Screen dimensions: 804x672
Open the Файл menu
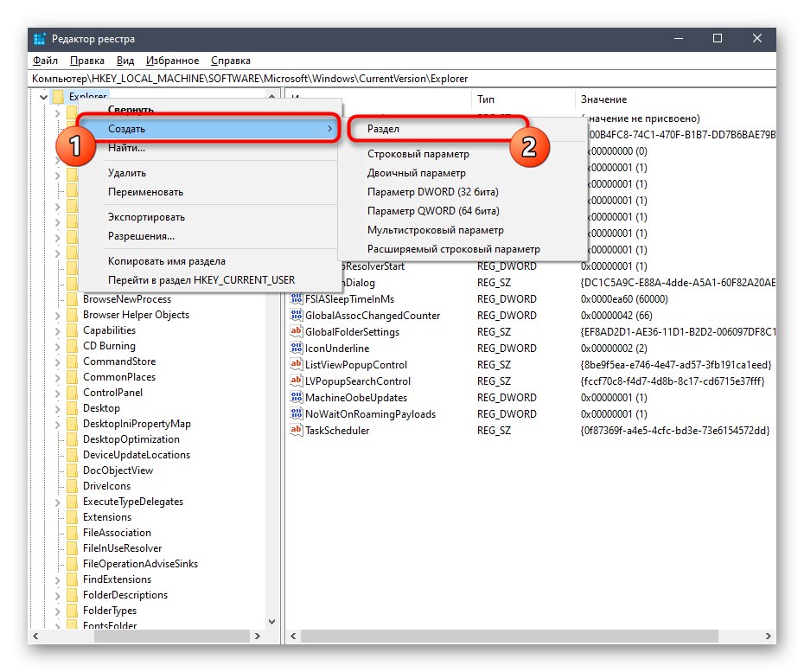[45, 61]
